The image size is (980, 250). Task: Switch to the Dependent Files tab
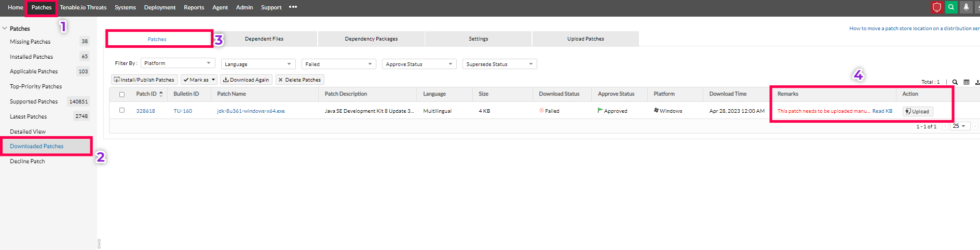click(264, 38)
